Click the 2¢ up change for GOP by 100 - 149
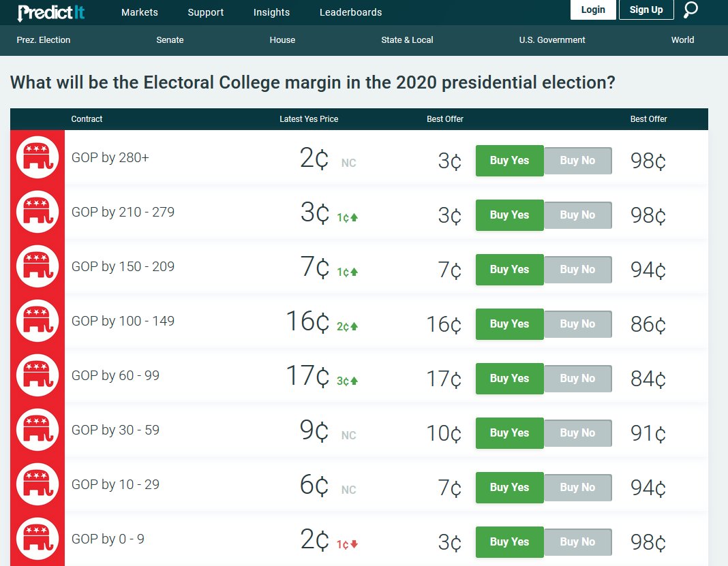728x566 pixels. coord(347,327)
